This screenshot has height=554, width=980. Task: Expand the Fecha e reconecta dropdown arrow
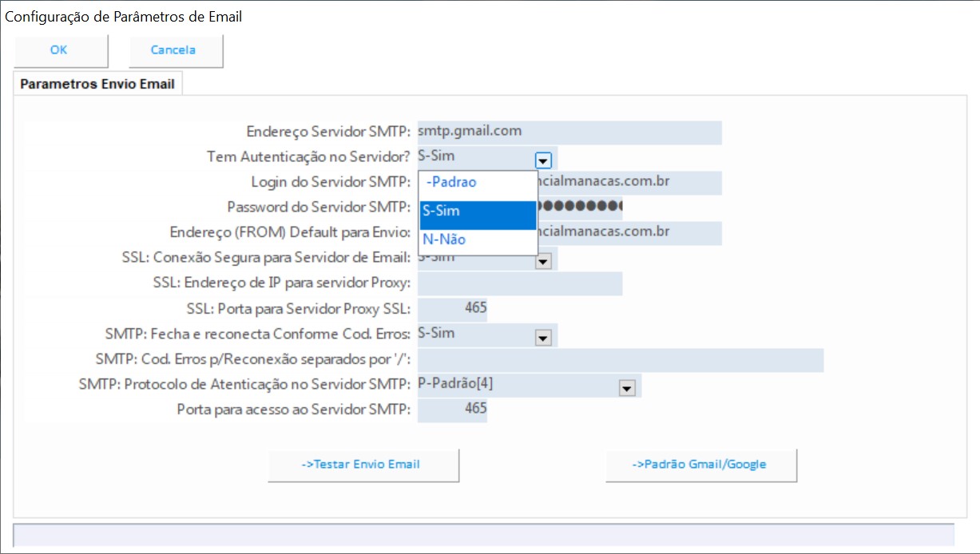pos(543,338)
